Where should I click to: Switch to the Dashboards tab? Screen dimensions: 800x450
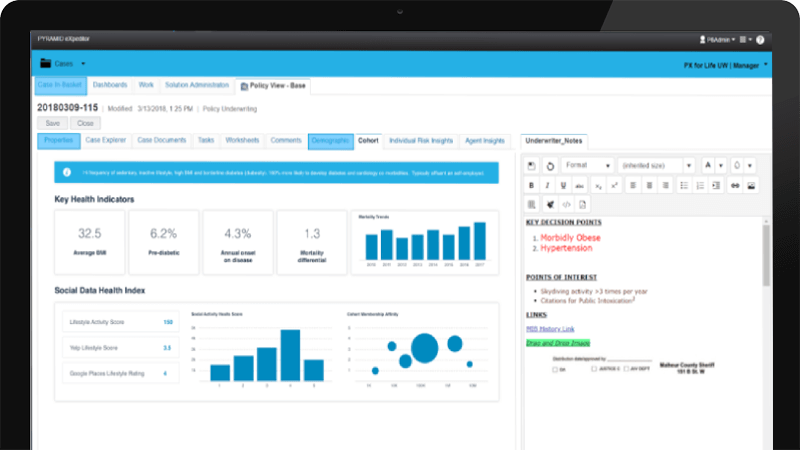click(110, 85)
